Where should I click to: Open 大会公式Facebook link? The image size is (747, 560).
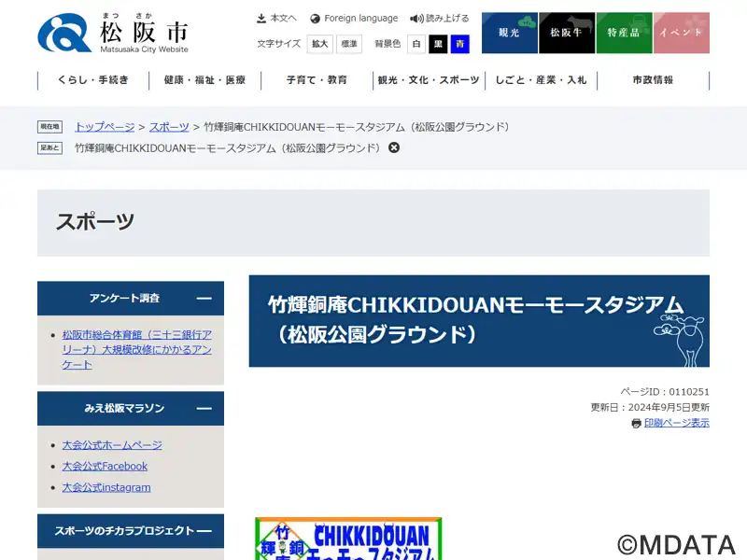(x=105, y=466)
